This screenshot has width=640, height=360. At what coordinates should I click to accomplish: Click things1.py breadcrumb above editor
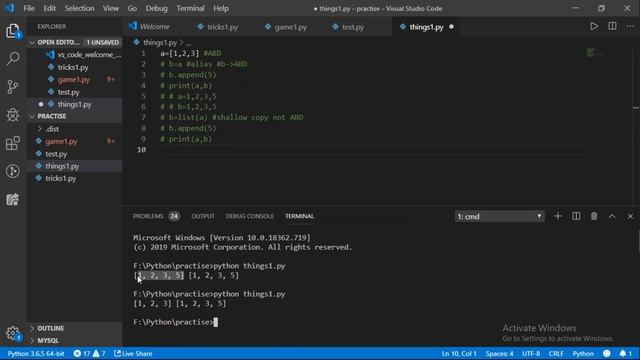pos(160,42)
